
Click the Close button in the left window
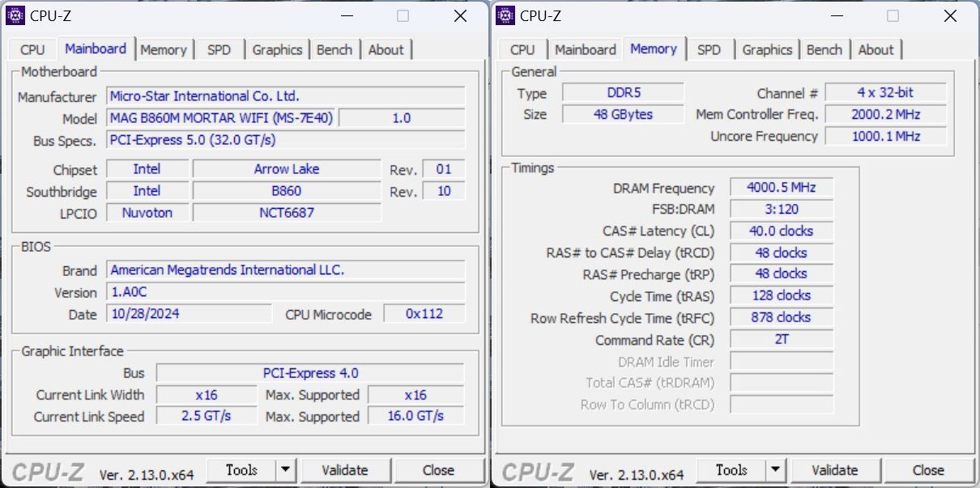pos(438,470)
